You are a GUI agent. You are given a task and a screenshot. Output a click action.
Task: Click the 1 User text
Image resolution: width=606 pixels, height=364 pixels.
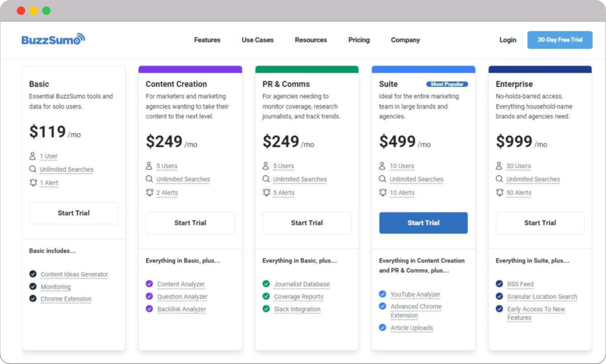[x=49, y=156]
